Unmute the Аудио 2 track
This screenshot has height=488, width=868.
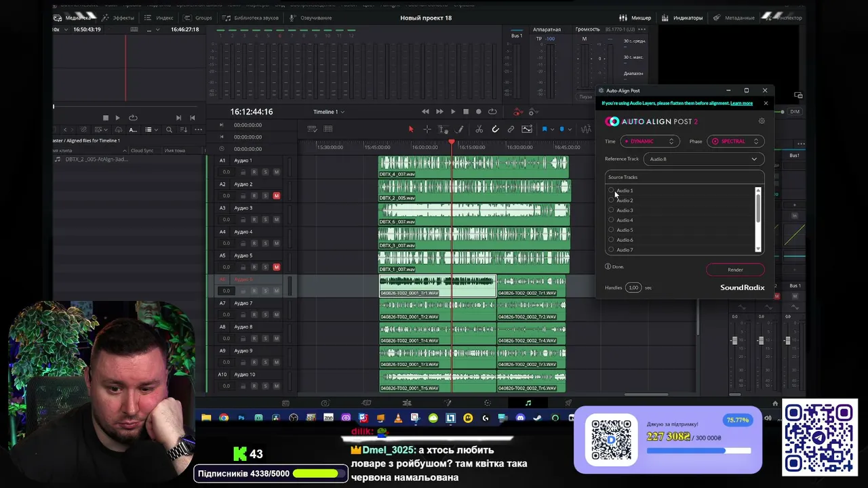[276, 196]
